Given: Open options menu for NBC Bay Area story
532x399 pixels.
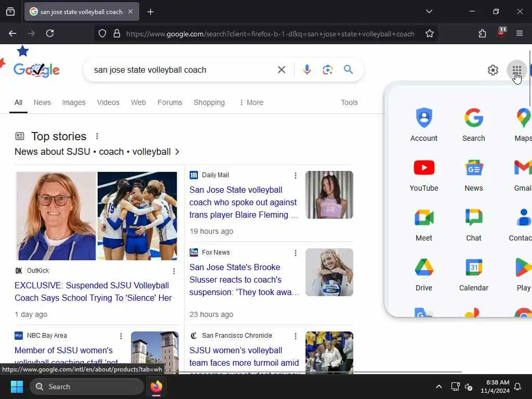Looking at the screenshot, I should (x=121, y=336).
